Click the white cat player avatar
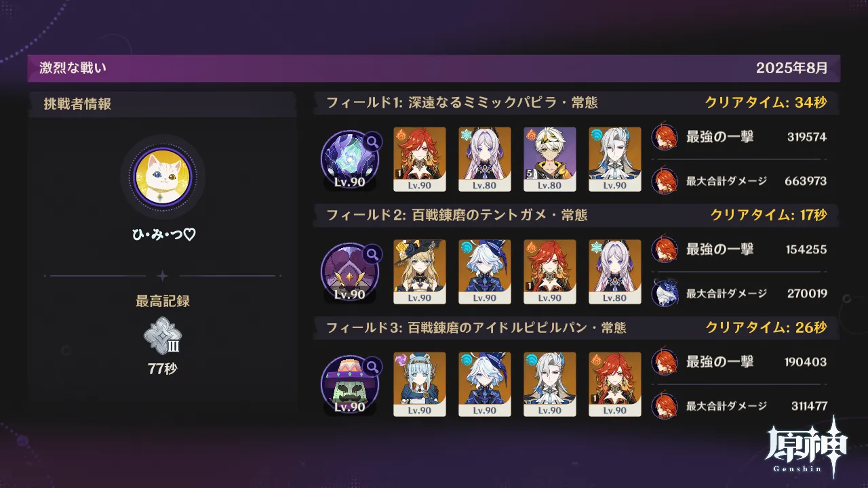The height and width of the screenshot is (488, 868). coord(162,177)
